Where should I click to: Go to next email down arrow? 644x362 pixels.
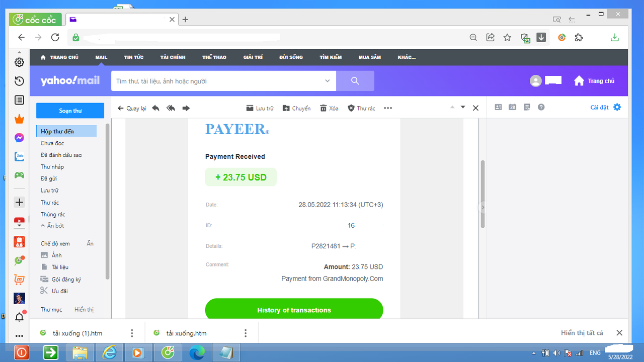(x=463, y=107)
